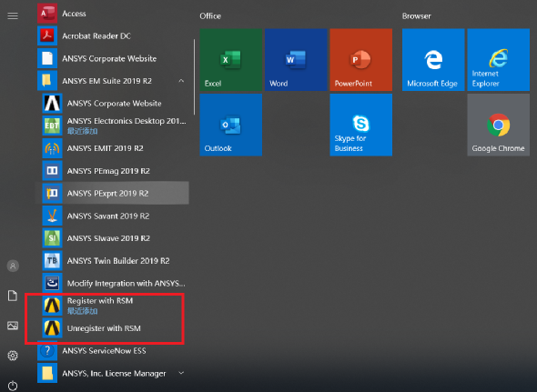
Task: Click the Power button icon
Action: 13,385
